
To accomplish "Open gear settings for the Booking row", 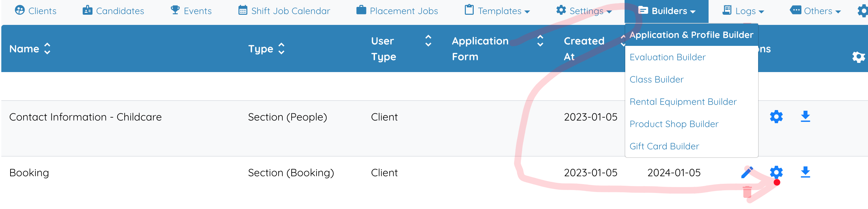I will click(x=776, y=172).
